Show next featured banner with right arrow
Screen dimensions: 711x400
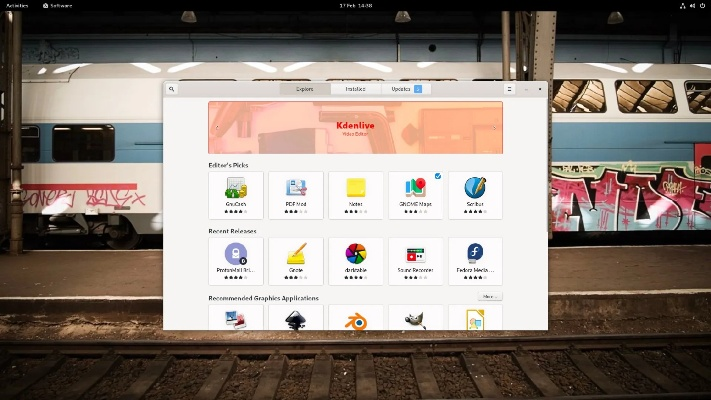coord(495,127)
